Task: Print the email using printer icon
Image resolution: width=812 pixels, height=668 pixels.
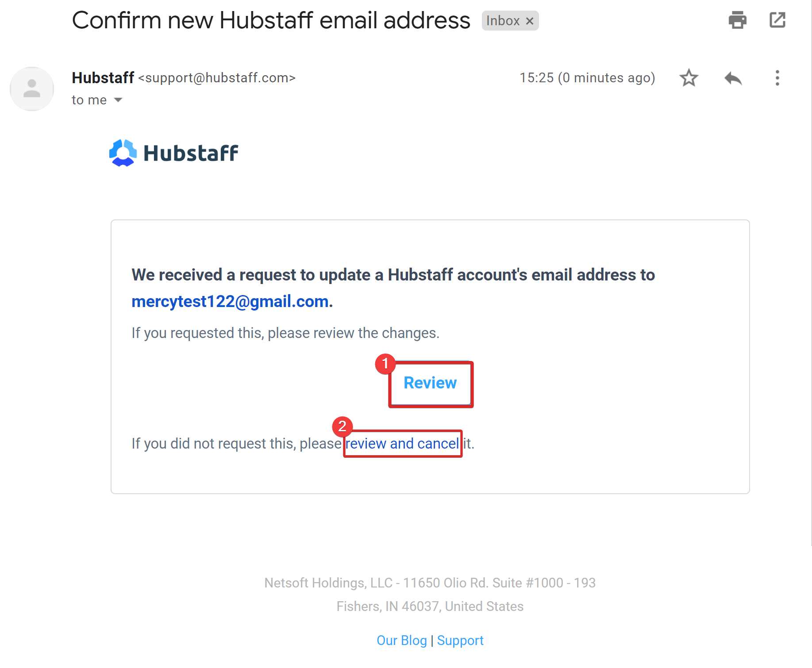Action: point(737,20)
